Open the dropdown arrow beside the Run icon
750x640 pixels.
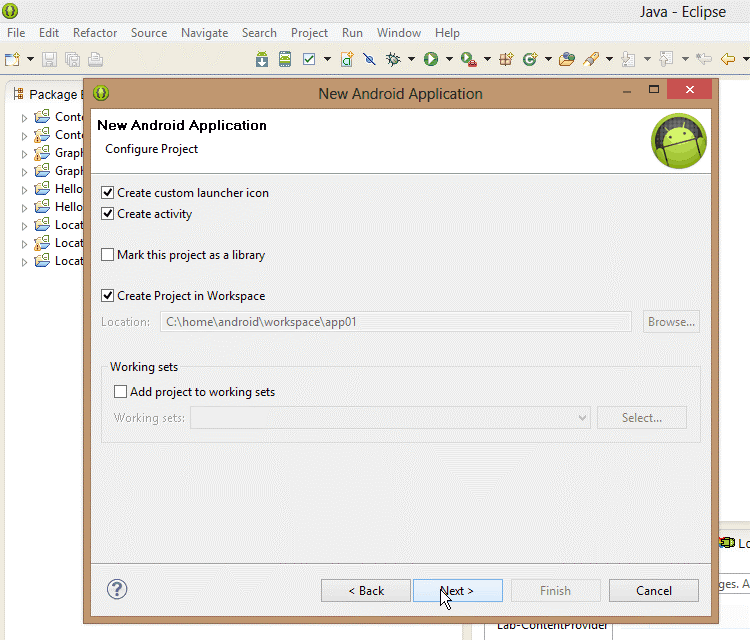[449, 60]
